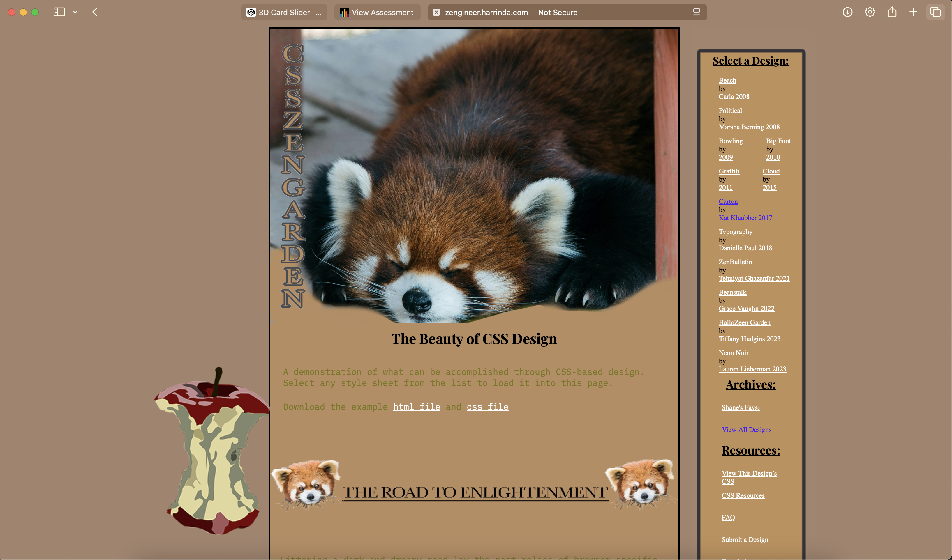Viewport: 952px width, 560px height.
Task: Open the 2010 link under Big Foot
Action: 773,157
